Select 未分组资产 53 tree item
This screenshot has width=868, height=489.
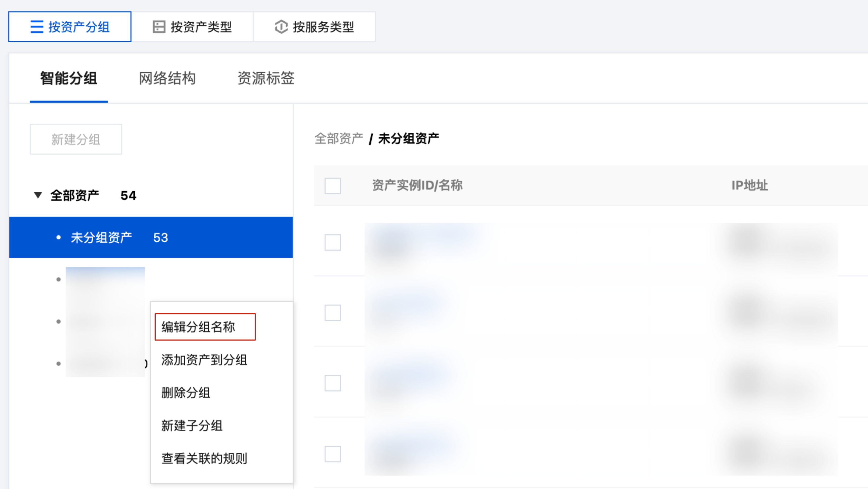click(151, 237)
